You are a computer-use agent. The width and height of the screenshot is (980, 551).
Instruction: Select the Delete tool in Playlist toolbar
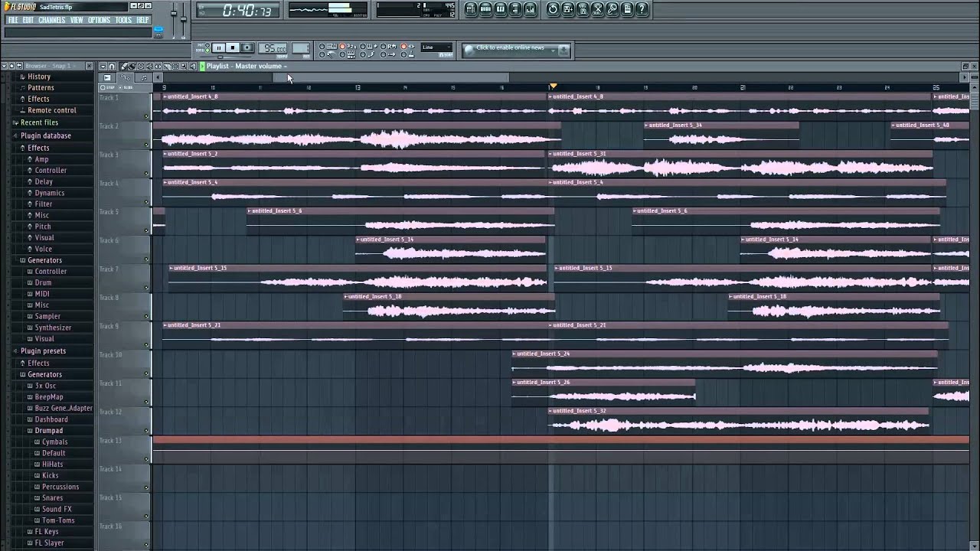click(x=140, y=67)
